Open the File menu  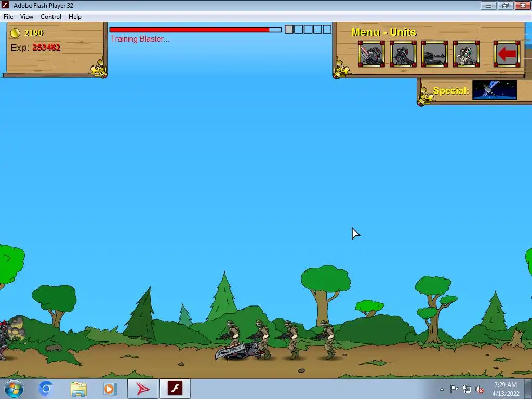(x=8, y=17)
